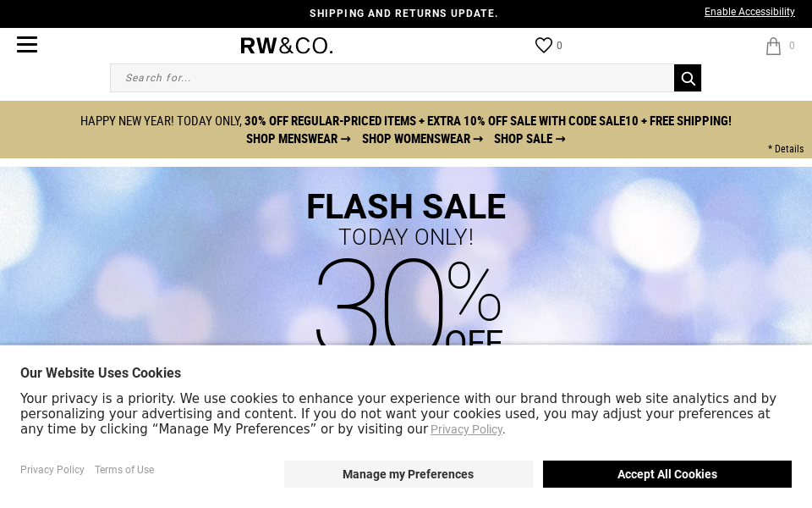The image size is (812, 508).
Task: View the shopping bag cart
Action: pyautogui.click(x=774, y=45)
